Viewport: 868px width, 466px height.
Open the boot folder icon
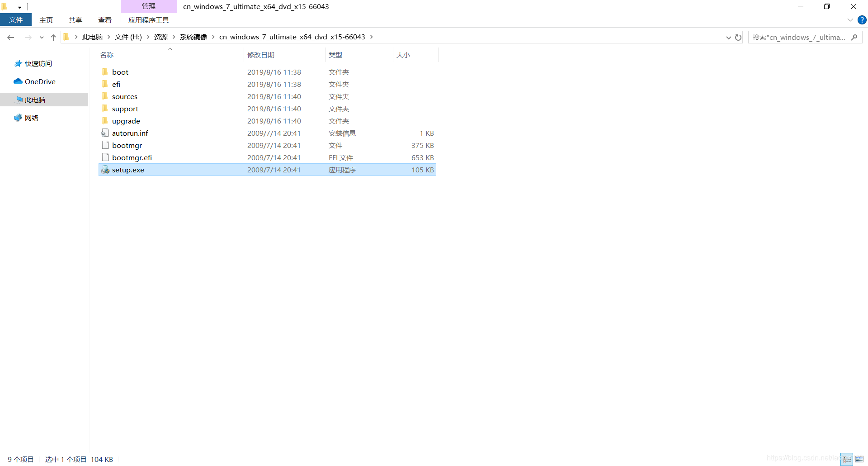[x=105, y=71]
